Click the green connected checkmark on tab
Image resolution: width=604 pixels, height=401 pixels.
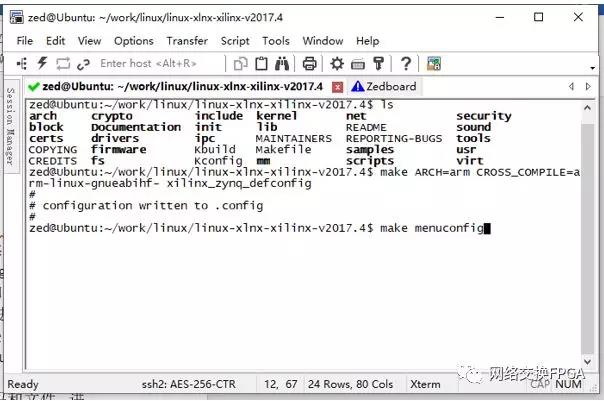pos(34,87)
